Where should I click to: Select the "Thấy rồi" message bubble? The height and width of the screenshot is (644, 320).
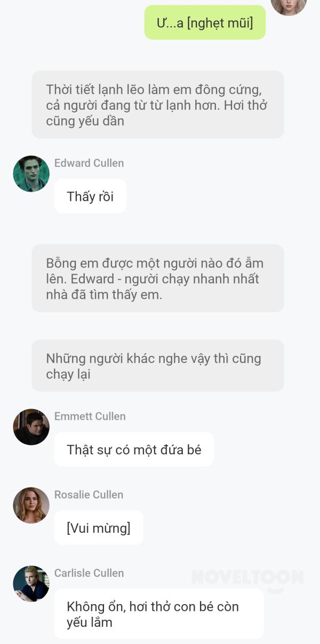coord(90,196)
